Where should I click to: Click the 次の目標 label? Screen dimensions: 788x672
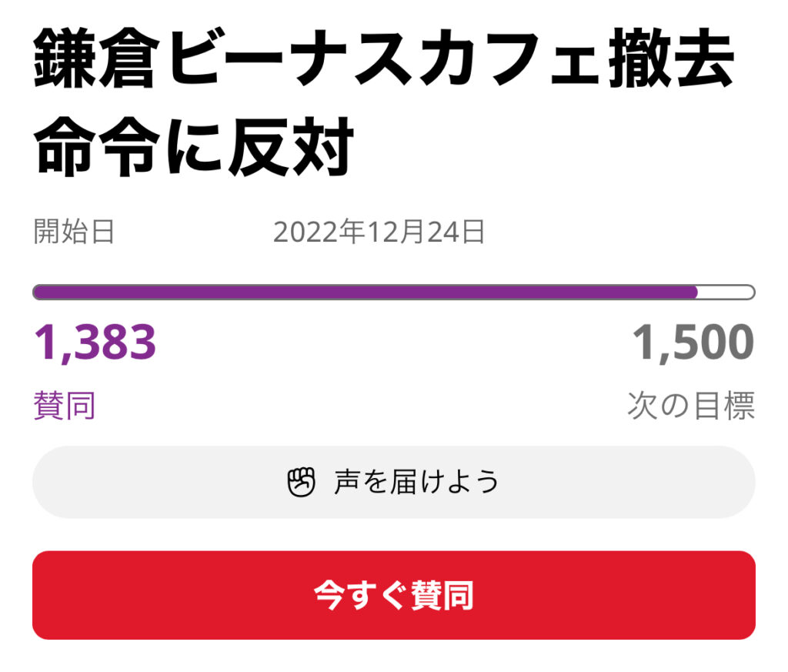point(691,405)
